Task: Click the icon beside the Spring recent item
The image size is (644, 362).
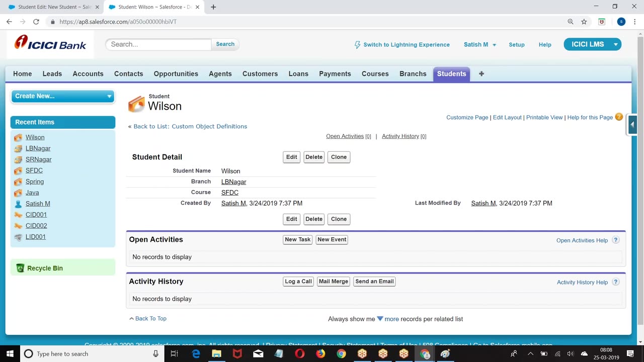Action: (18, 182)
